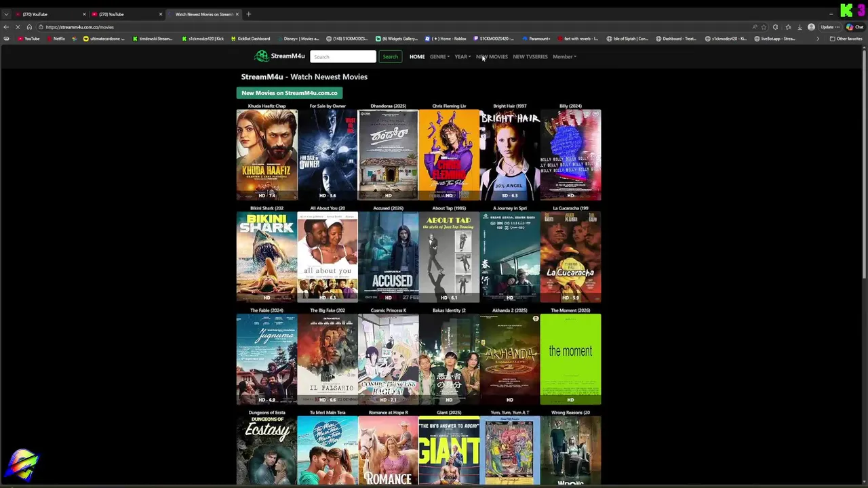Screen dimensions: 868x488
Task: Open the NEW MOVIES nav item
Action: [492, 57]
